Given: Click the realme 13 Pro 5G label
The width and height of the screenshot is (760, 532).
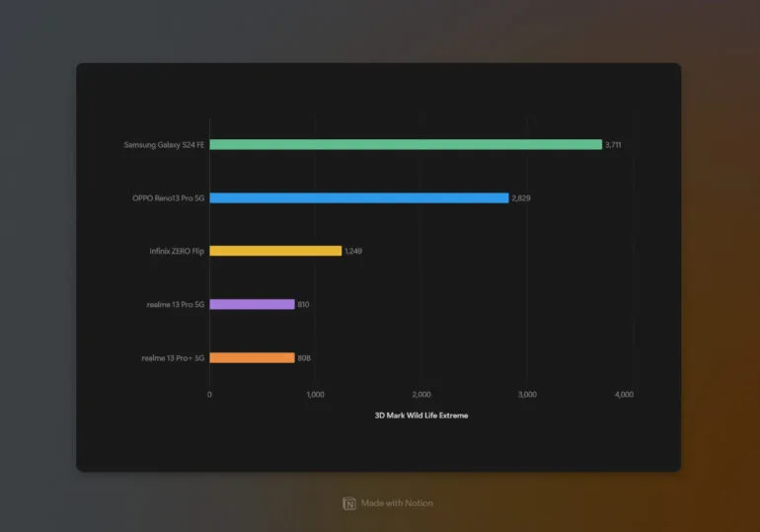Looking at the screenshot, I should (x=175, y=304).
